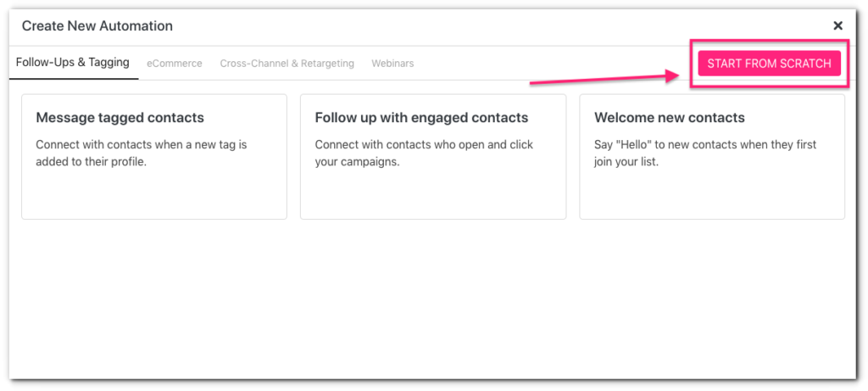Viewport: 868px width, 391px height.
Task: Click the empty white area below the cards
Action: (x=433, y=299)
